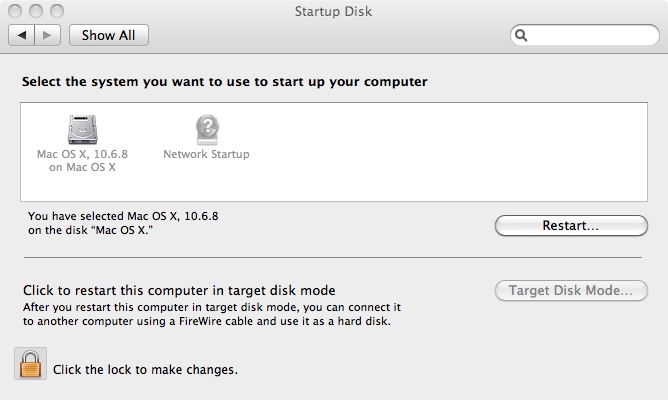
Task: Click the "Startup Disk" window title
Action: tap(334, 11)
